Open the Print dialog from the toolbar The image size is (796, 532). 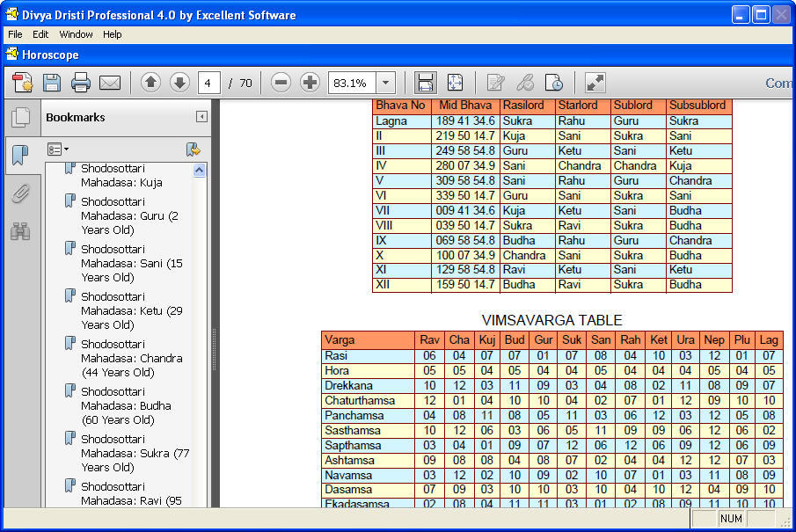[x=79, y=82]
